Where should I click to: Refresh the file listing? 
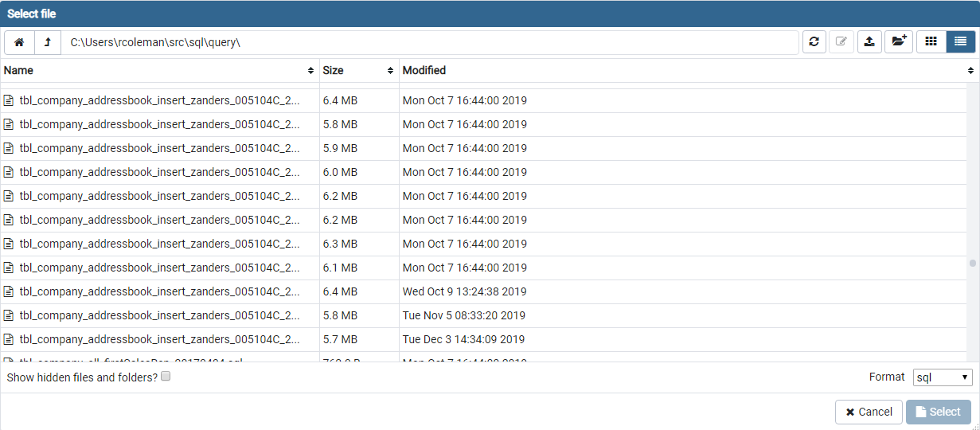coord(814,42)
